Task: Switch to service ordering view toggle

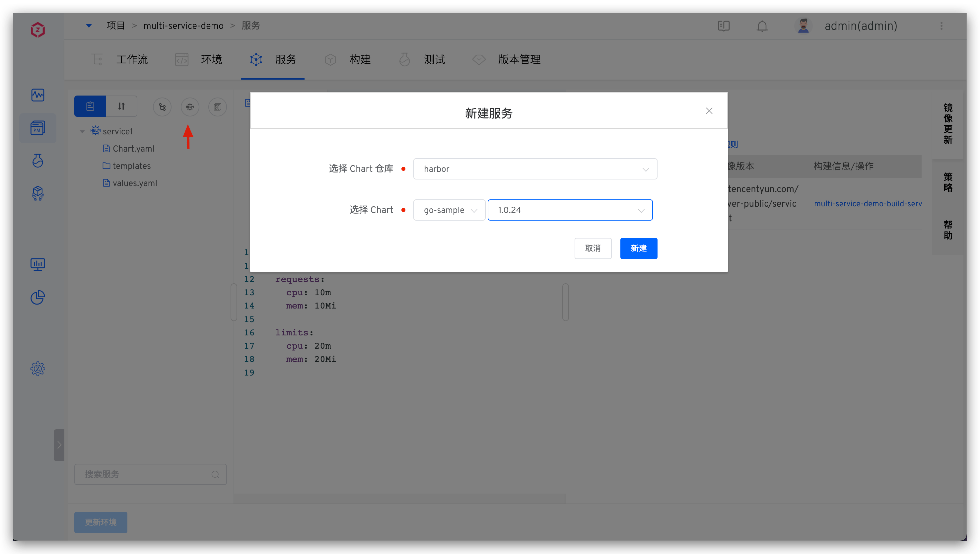Action: click(121, 106)
